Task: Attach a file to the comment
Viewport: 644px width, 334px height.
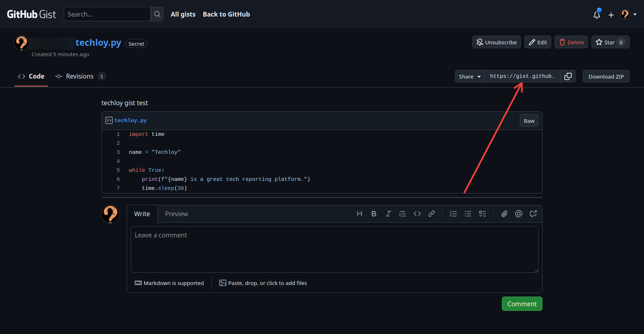Action: tap(504, 214)
